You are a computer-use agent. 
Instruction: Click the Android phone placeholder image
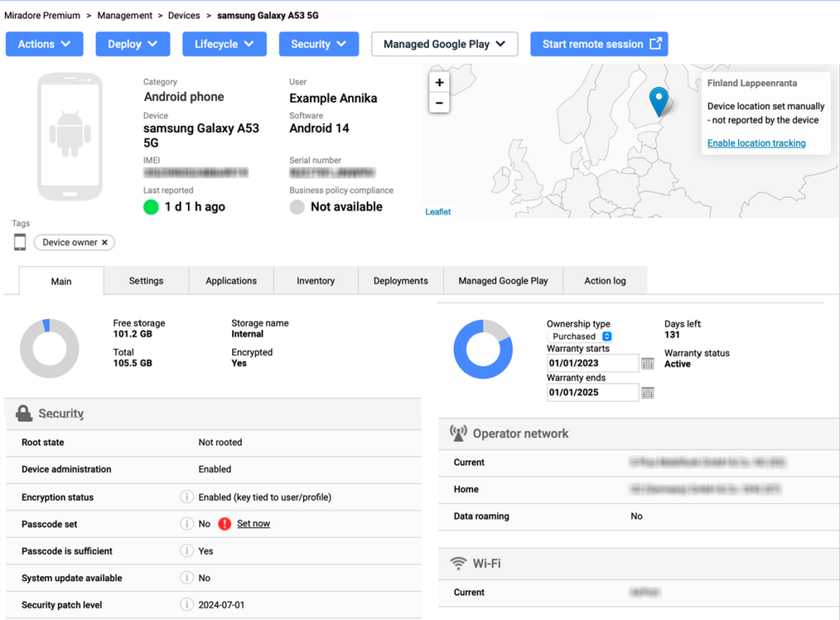70,136
